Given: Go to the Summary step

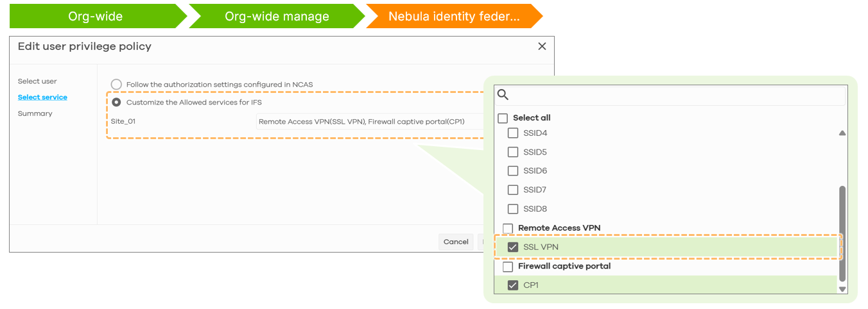Looking at the screenshot, I should 35,113.
